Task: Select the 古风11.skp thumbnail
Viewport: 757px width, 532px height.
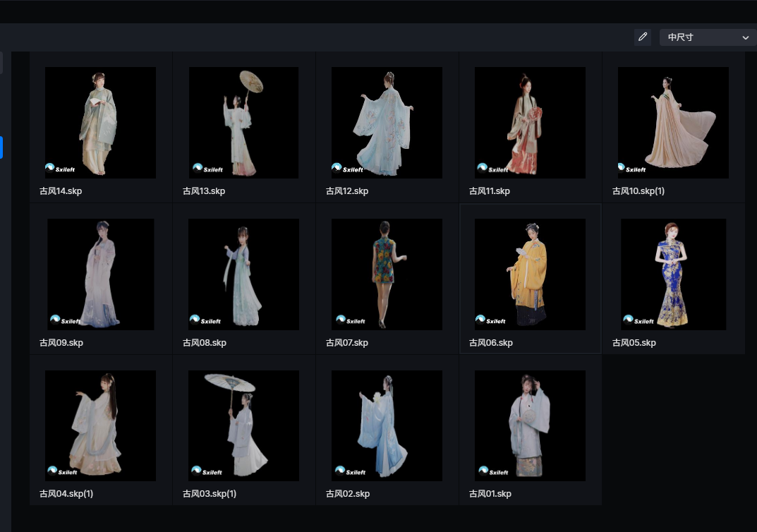Action: pyautogui.click(x=530, y=123)
